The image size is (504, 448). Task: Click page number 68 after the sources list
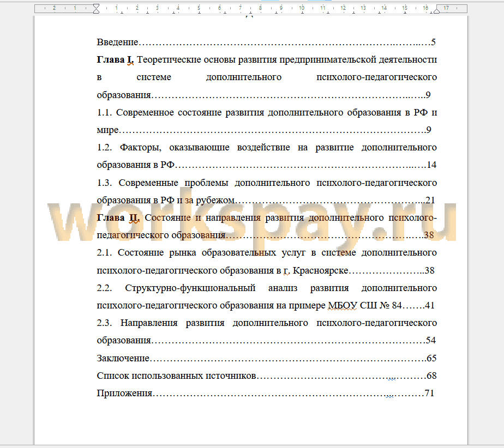[x=431, y=376]
